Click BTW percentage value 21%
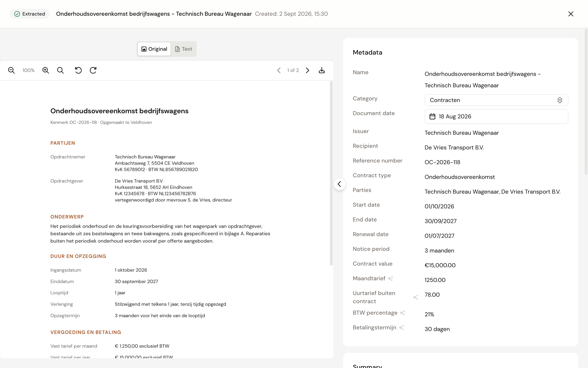 click(x=429, y=314)
